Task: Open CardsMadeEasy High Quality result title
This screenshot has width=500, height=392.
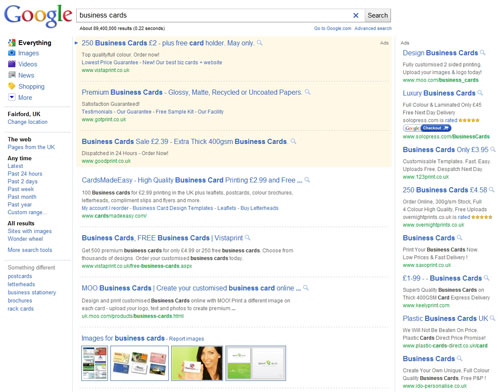Action: pos(192,180)
